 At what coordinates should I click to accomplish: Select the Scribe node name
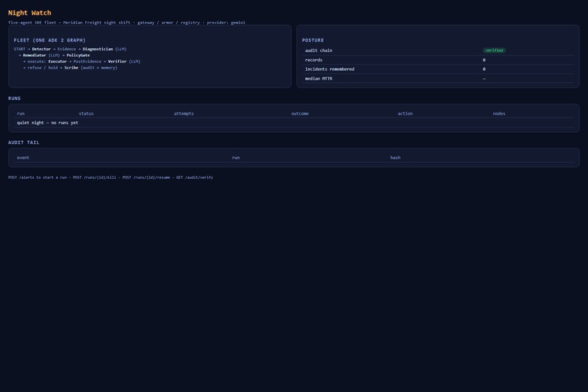pyautogui.click(x=71, y=68)
